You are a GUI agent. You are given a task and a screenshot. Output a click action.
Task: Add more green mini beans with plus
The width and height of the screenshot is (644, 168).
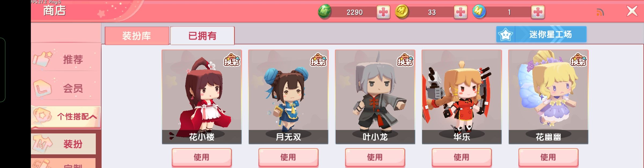(383, 12)
